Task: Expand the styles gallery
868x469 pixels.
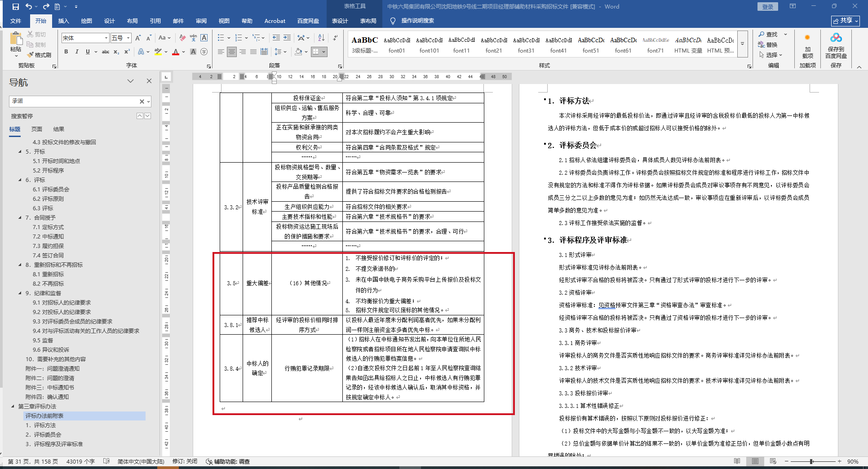Action: (742, 44)
